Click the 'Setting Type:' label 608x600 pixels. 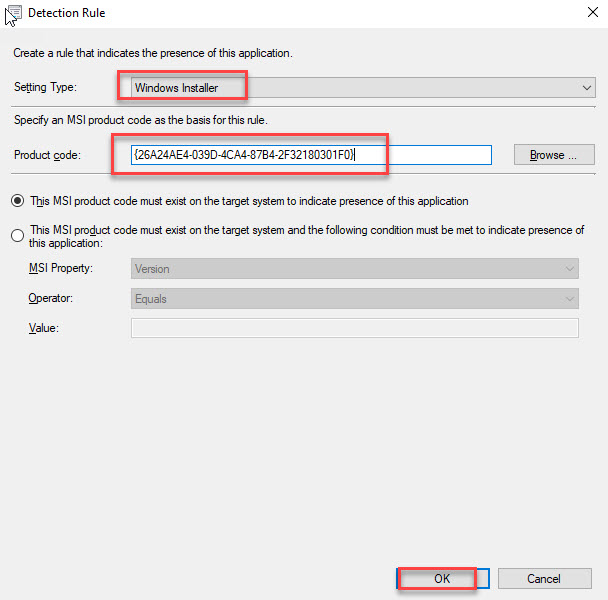pyautogui.click(x=45, y=88)
